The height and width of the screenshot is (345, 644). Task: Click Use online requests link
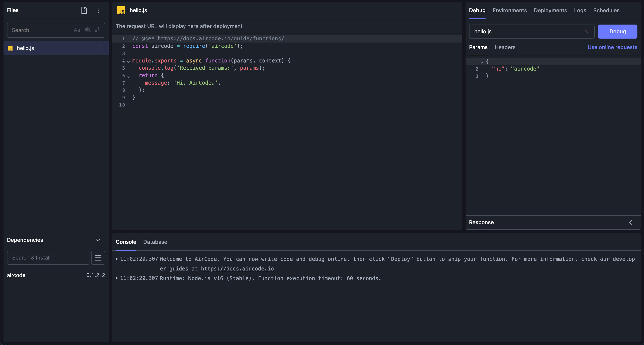[612, 47]
